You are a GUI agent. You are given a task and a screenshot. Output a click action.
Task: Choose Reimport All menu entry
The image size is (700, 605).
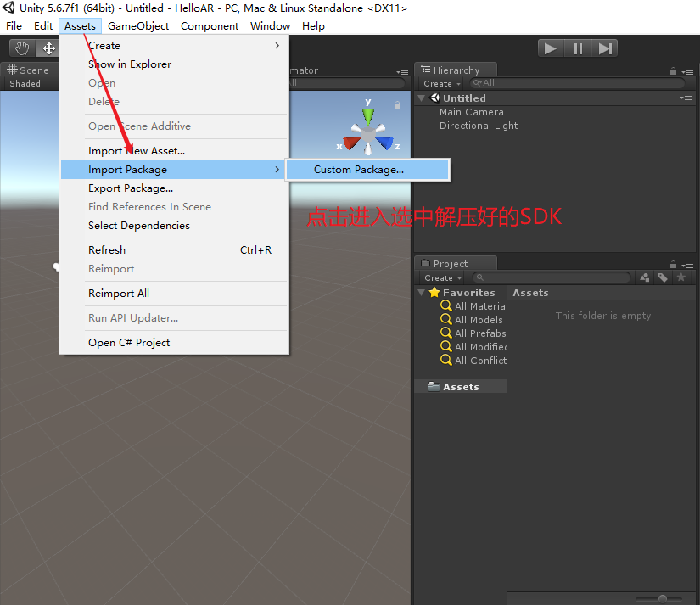pyautogui.click(x=173, y=294)
